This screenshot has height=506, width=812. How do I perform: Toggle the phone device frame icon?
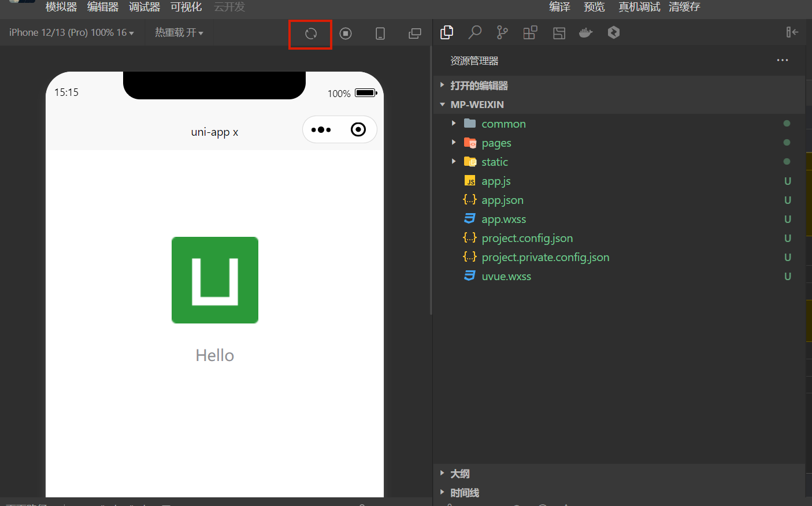click(x=380, y=34)
